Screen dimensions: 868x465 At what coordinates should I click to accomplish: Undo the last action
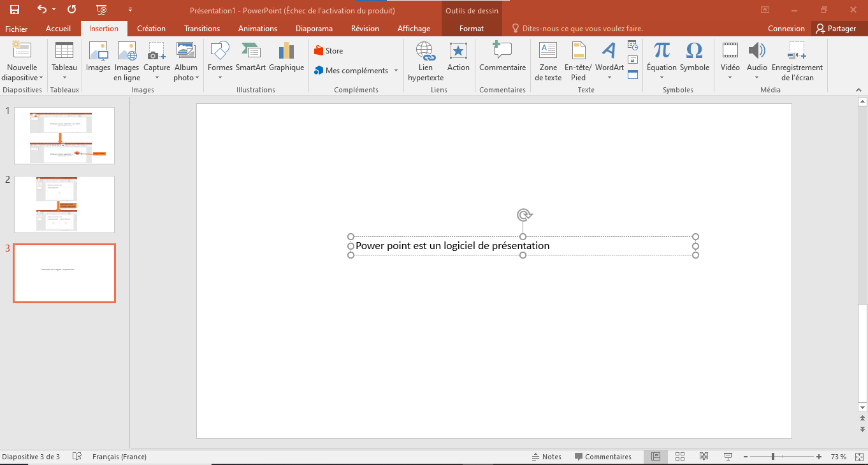point(42,10)
